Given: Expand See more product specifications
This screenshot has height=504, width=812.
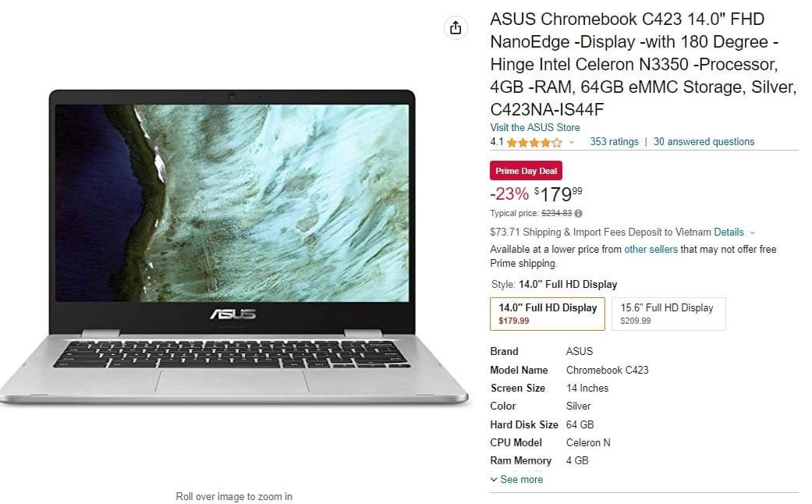Looking at the screenshot, I should tap(517, 480).
